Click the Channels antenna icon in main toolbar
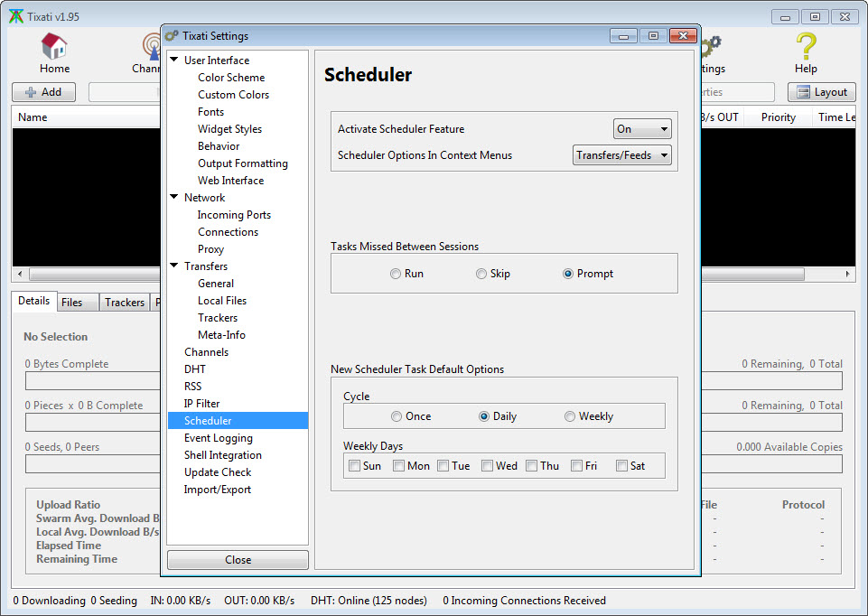The width and height of the screenshot is (868, 616). coord(152,46)
